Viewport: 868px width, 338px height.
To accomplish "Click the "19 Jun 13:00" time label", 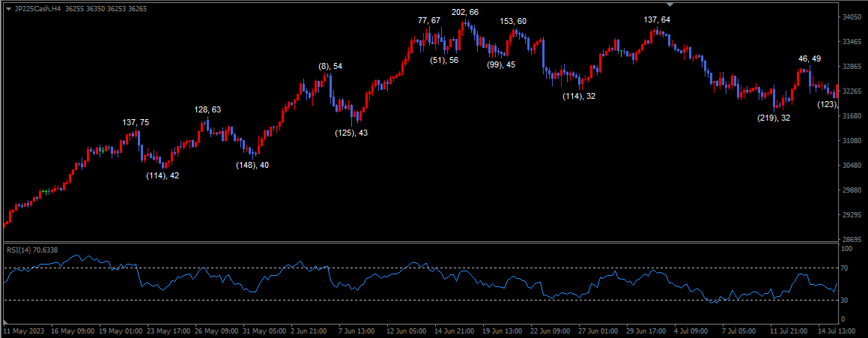I will click(503, 331).
